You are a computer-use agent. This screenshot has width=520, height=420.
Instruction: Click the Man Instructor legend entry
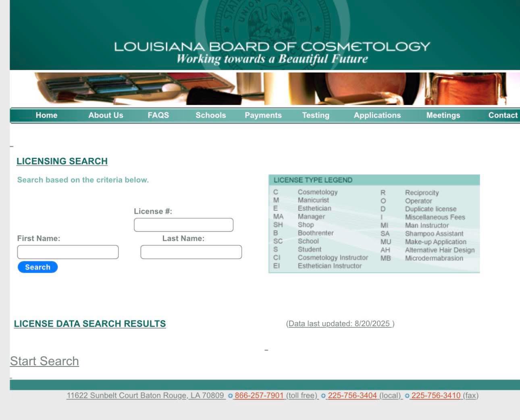(427, 226)
